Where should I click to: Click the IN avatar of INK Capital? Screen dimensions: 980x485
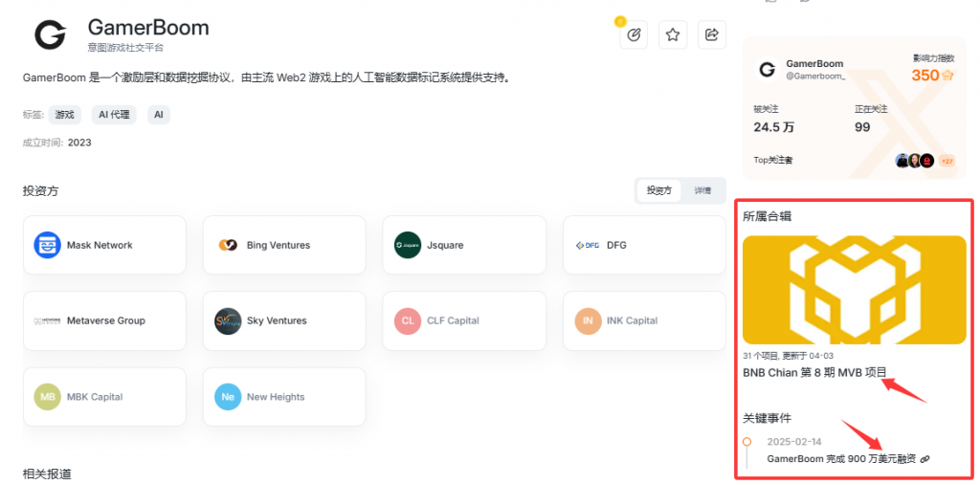pos(588,320)
